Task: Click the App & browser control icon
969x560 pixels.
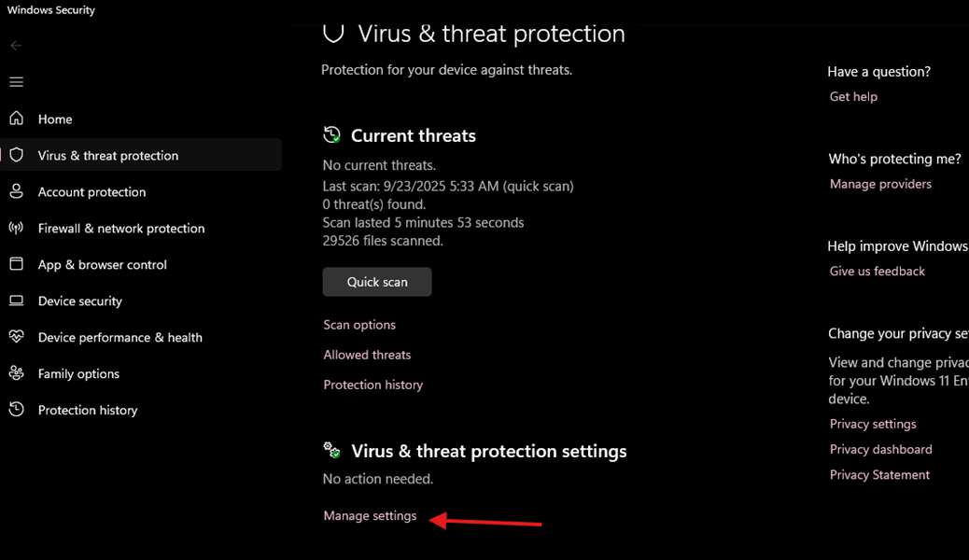Action: coord(16,264)
